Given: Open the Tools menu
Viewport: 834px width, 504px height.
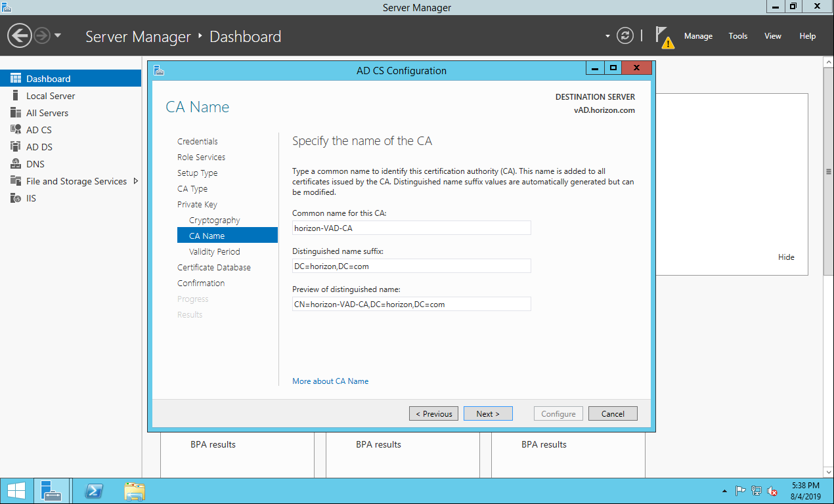Looking at the screenshot, I should (737, 36).
